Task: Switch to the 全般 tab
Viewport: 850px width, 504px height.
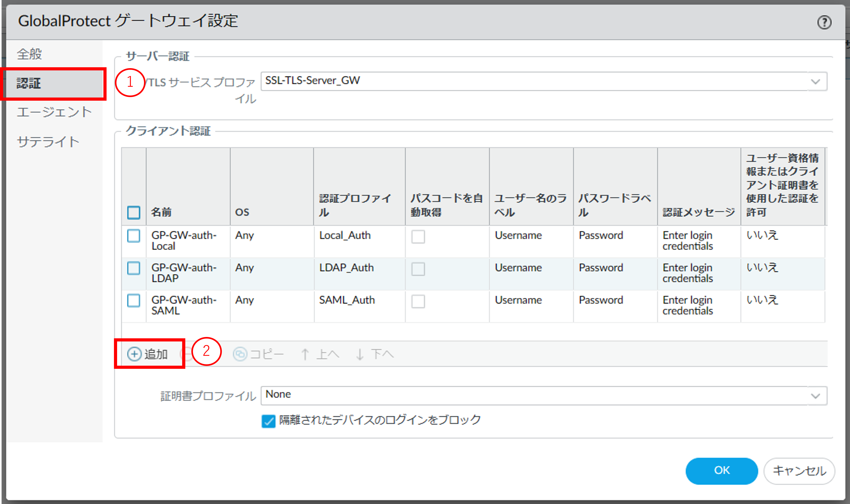Action: [30, 54]
